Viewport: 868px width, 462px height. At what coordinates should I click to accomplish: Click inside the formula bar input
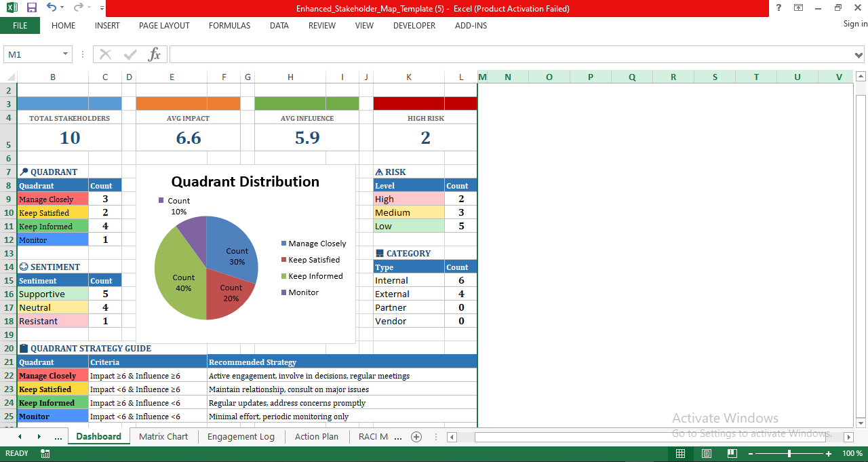(x=511, y=54)
